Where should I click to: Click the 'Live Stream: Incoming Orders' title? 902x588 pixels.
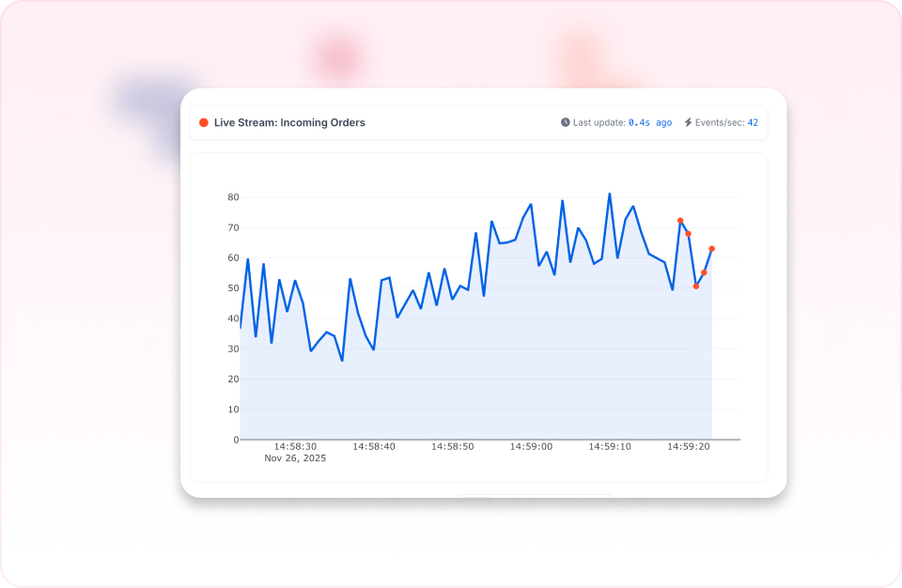coord(289,122)
